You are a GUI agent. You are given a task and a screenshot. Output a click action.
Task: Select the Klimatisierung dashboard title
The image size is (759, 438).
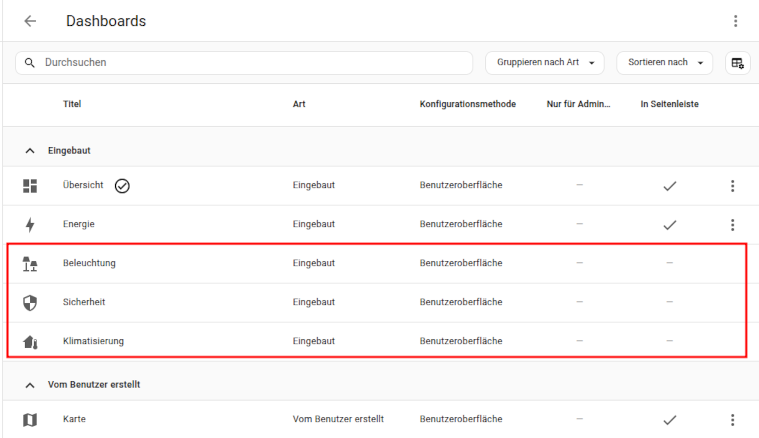point(93,341)
